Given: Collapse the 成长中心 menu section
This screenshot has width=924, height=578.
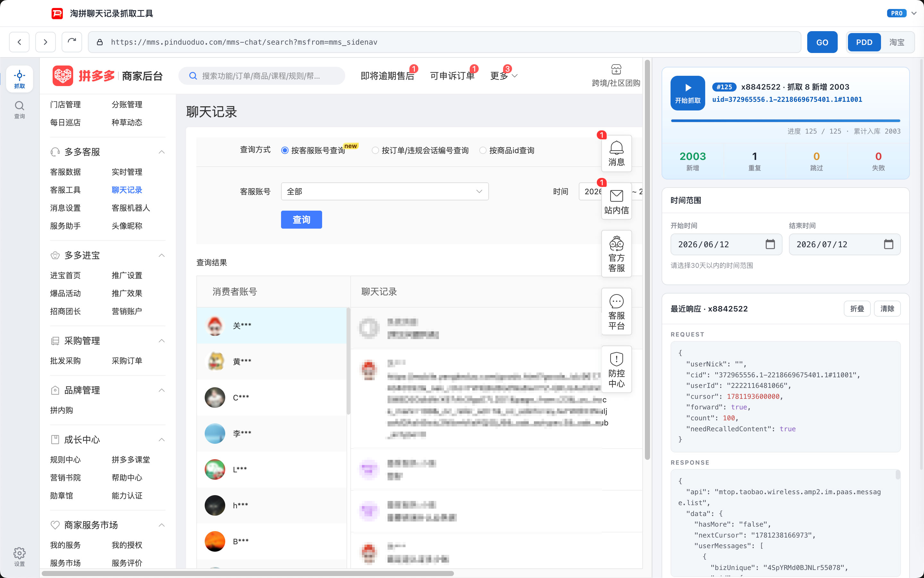Looking at the screenshot, I should [162, 440].
